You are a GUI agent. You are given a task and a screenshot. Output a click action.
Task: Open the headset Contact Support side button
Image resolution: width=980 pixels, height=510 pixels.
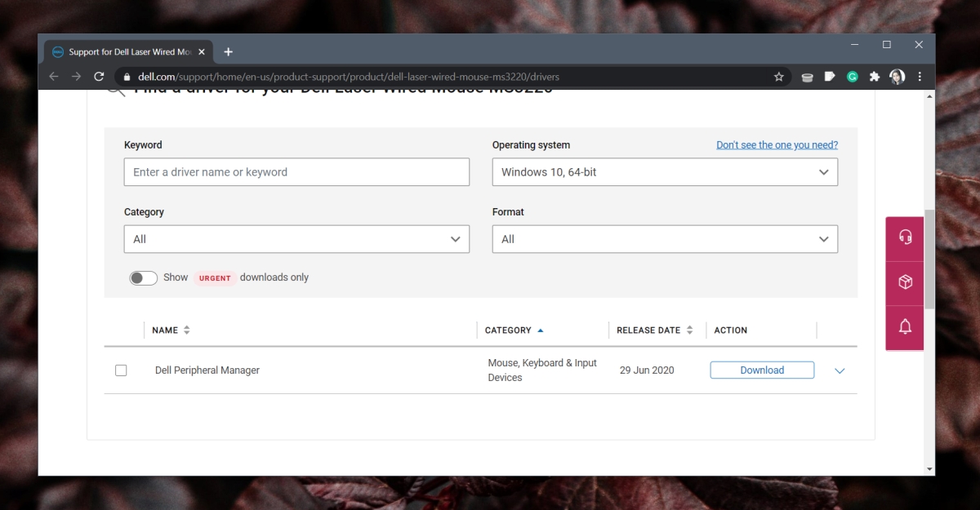(905, 237)
